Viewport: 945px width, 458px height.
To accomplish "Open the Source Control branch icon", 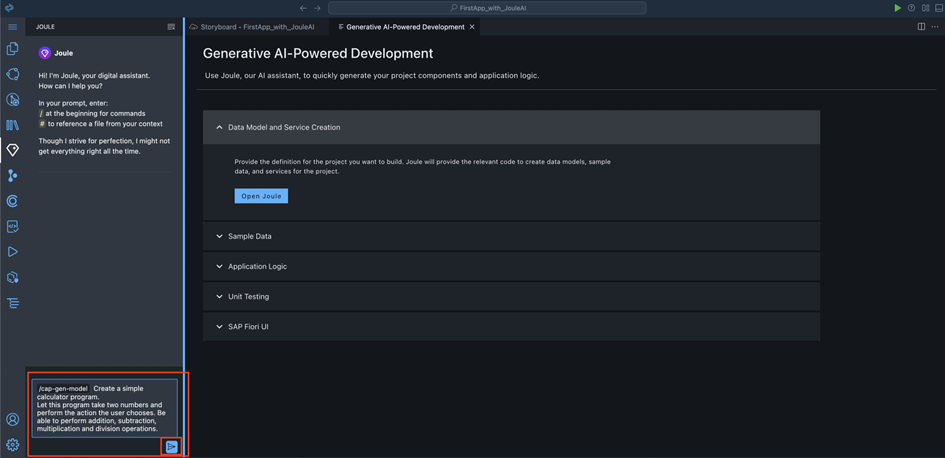I will pos(12,176).
